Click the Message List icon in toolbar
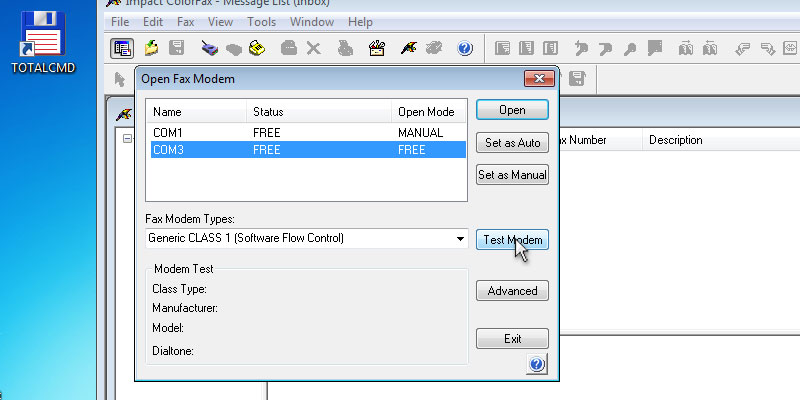This screenshot has height=400, width=800. (x=122, y=47)
